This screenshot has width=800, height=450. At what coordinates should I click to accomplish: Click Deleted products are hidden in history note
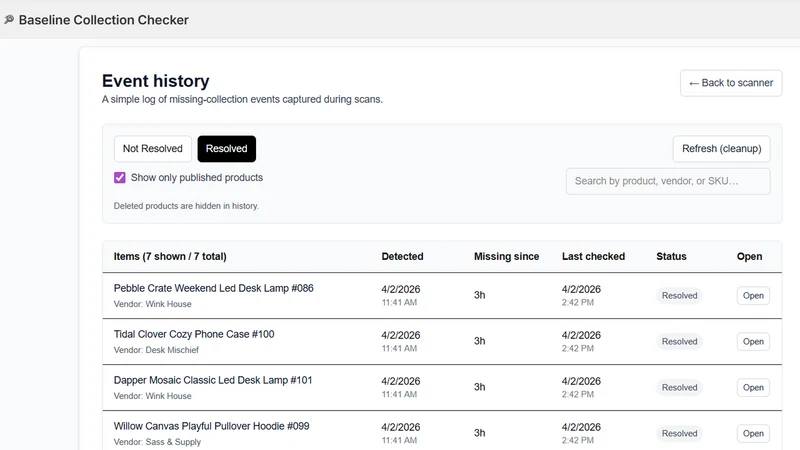coord(186,206)
